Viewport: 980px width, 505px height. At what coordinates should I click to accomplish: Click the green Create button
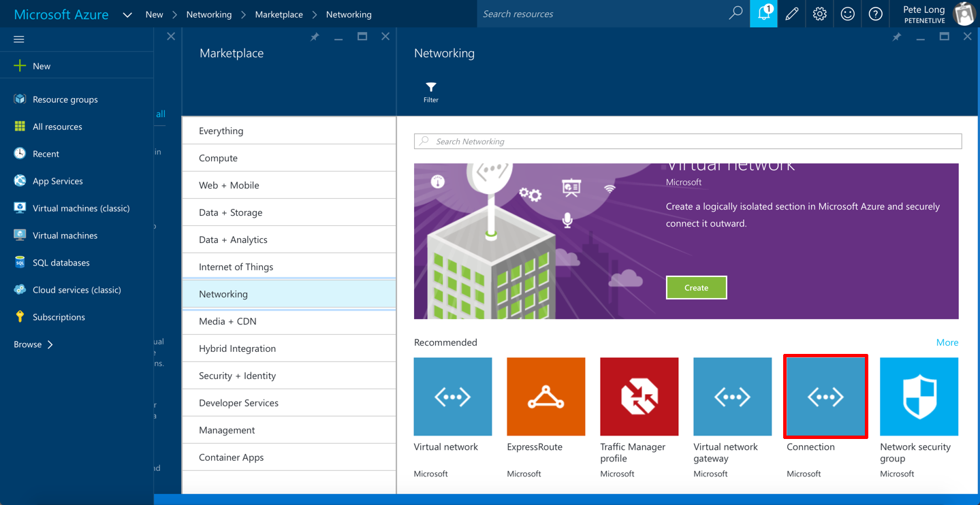696,288
